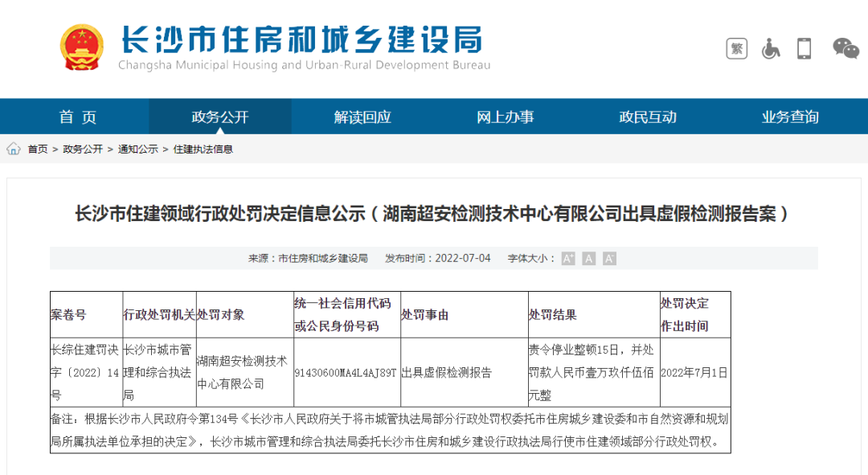
Task: Open the mobile phone version icon
Action: tap(804, 48)
